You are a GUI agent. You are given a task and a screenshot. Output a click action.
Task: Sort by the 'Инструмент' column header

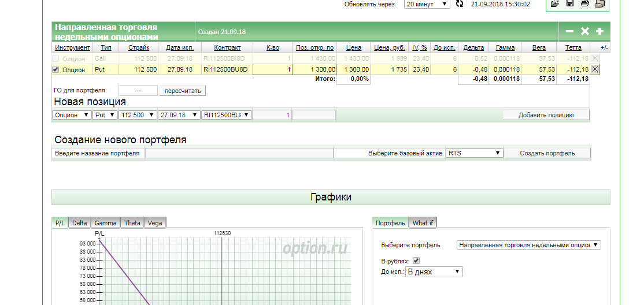pos(72,48)
